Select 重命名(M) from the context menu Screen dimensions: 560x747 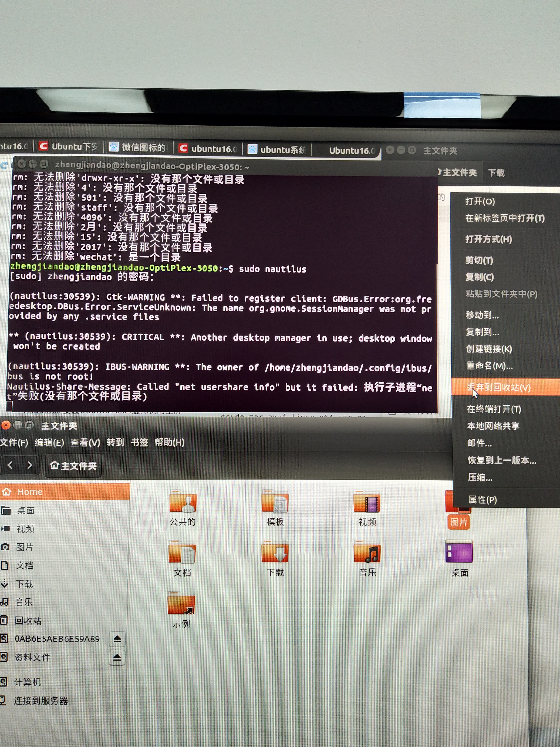click(489, 366)
